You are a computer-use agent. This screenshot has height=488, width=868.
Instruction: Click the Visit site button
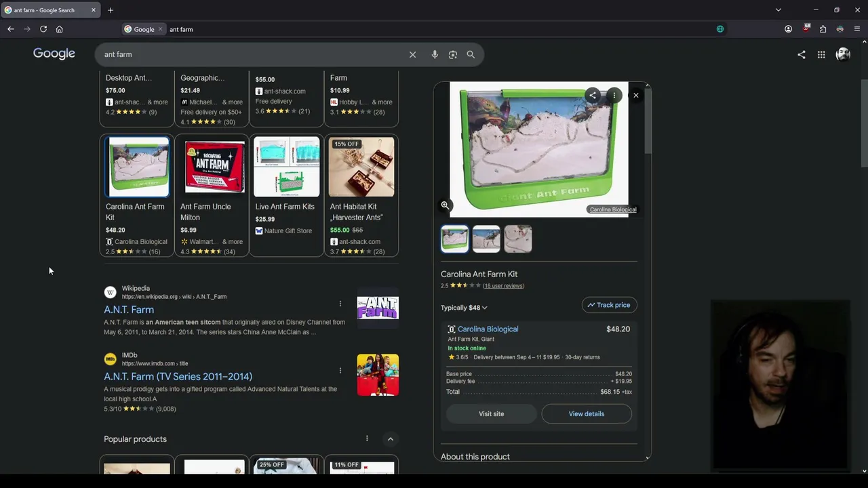pos(491,413)
